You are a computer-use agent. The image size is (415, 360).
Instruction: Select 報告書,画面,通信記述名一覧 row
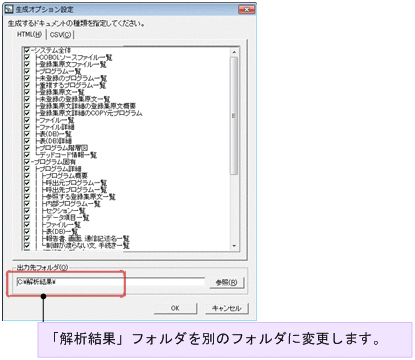pyautogui.click(x=87, y=239)
